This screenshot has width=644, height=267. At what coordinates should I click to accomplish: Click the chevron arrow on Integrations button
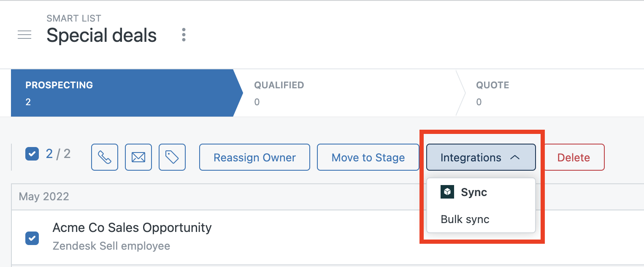(514, 157)
